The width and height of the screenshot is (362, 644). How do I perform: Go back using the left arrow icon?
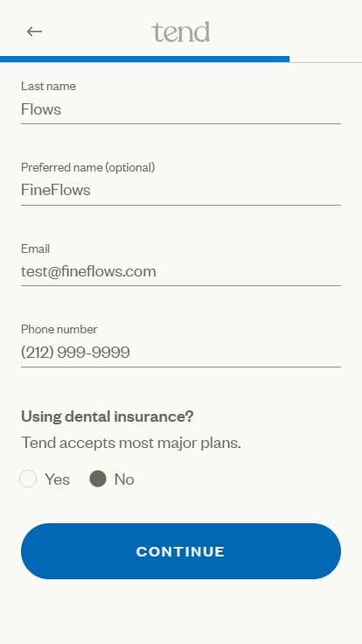[x=34, y=31]
